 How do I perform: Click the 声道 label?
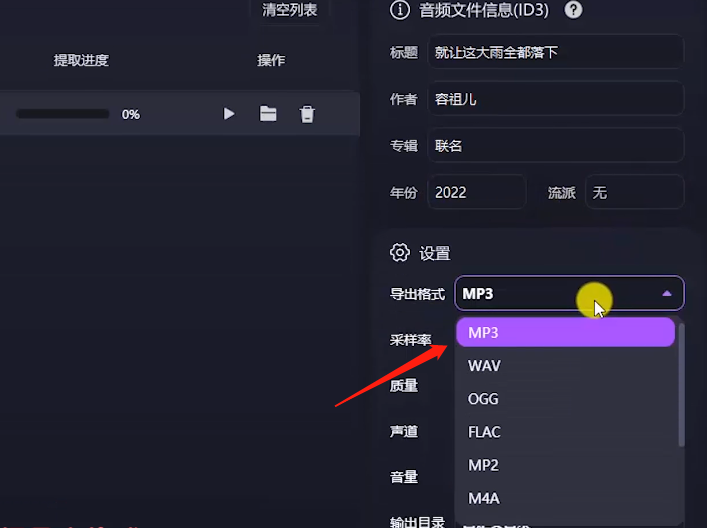404,432
